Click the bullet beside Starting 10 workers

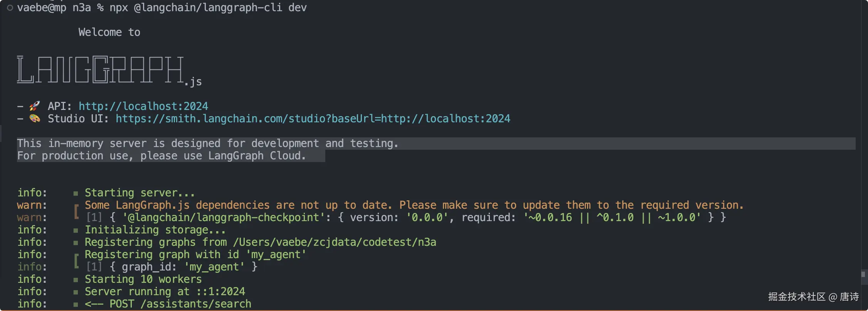(x=76, y=280)
